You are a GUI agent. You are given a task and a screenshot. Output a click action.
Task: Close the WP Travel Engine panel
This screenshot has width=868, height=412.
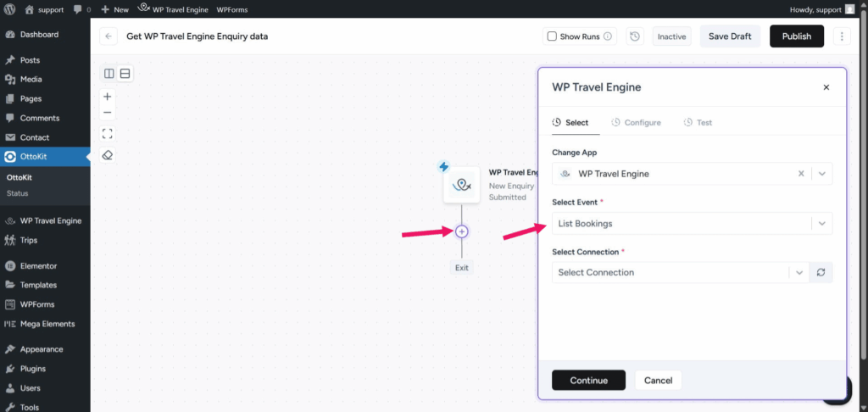click(826, 87)
